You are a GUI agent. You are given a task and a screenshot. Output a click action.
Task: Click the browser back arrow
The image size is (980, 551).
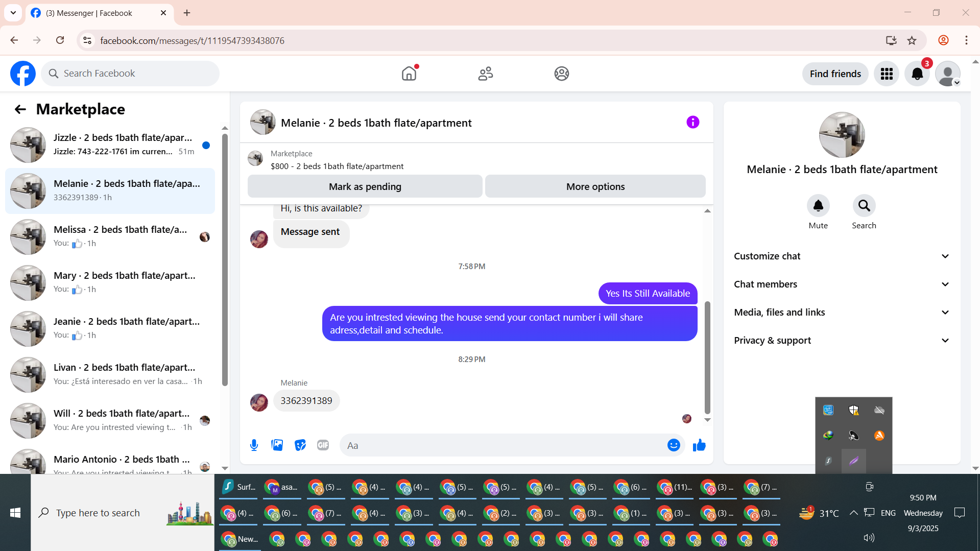click(14, 40)
